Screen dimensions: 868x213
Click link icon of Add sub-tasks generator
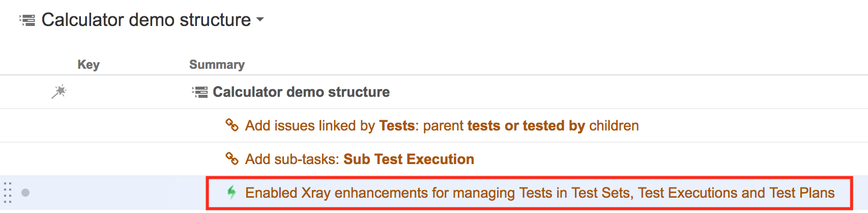(232, 158)
